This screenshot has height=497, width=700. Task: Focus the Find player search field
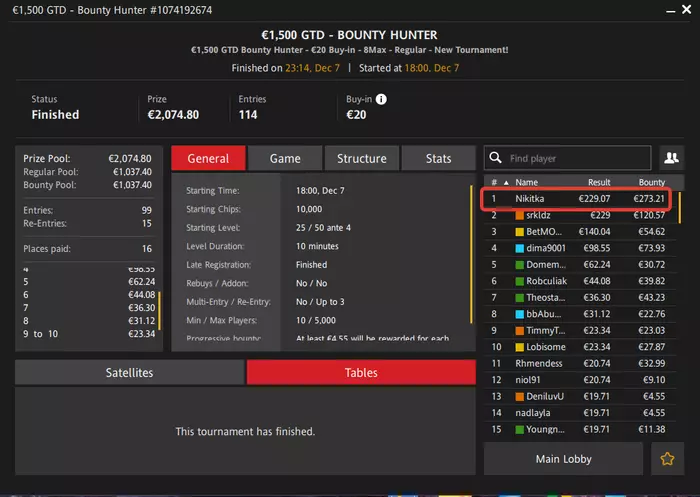point(567,158)
